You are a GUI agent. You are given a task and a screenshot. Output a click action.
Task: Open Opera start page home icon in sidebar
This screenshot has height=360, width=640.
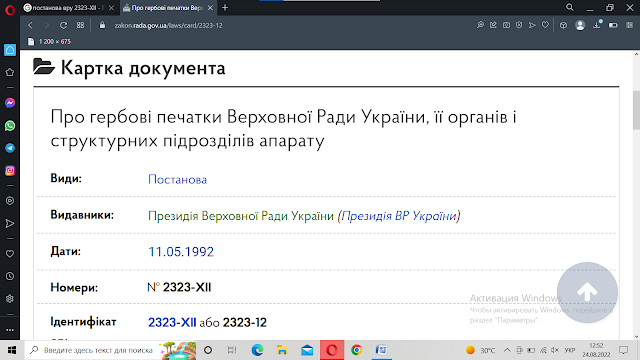10,50
